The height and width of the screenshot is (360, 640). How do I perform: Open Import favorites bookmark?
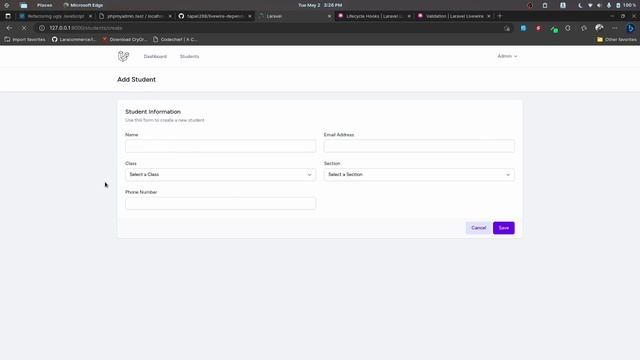[25, 40]
